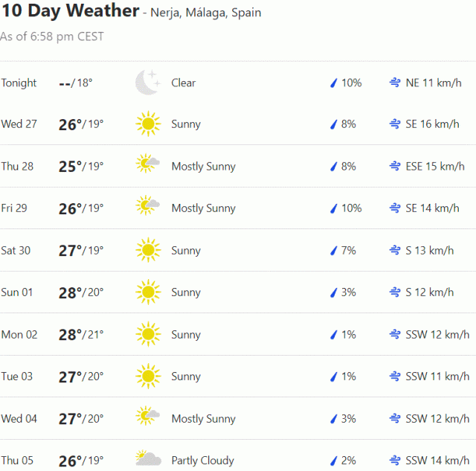Click the Partly Cloudy icon for Thu 05
Viewport: 476px width, 471px height.
point(148,460)
